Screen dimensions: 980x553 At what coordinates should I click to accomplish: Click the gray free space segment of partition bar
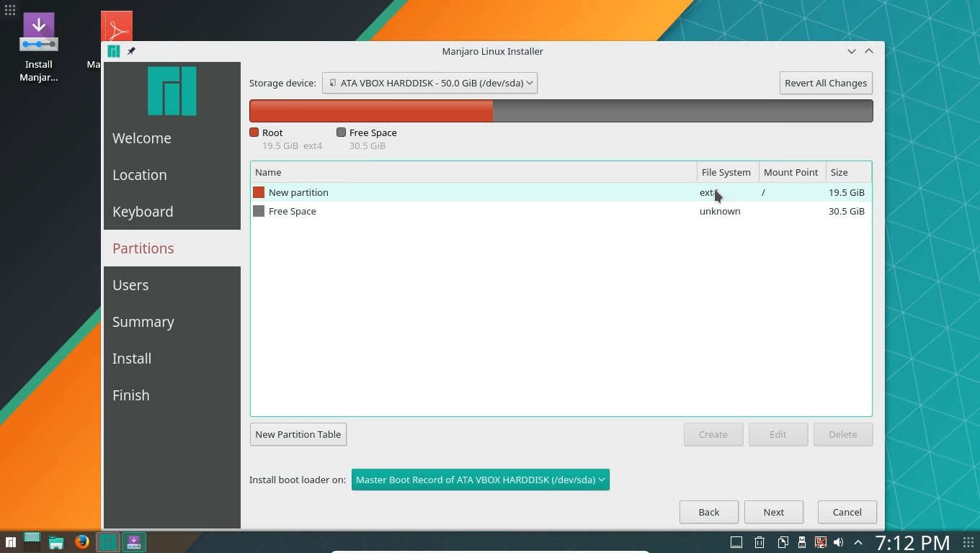683,111
